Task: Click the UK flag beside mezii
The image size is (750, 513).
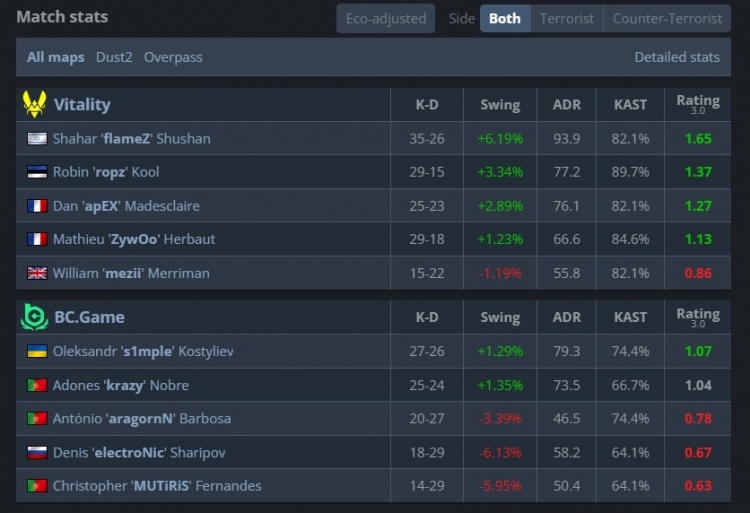Action: coord(37,273)
